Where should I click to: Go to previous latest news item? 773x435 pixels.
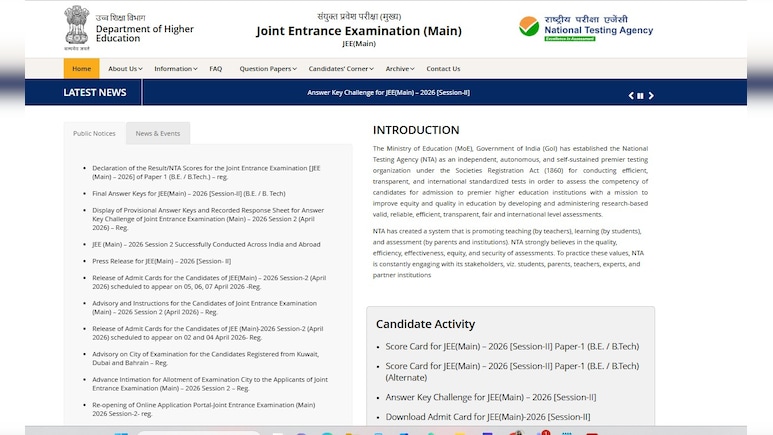click(x=631, y=96)
